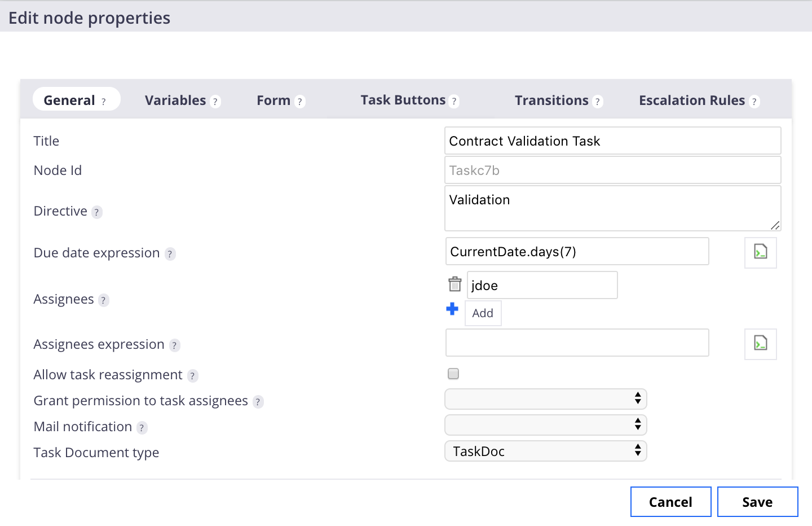
Task: Click the Save button
Action: click(757, 502)
